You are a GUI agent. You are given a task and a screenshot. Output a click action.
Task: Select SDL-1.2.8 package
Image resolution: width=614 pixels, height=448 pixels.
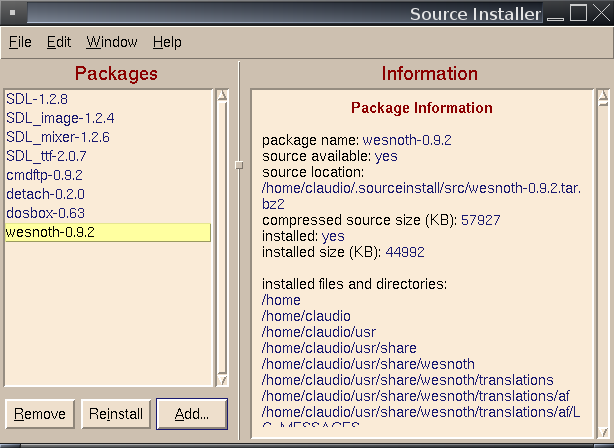tap(37, 99)
